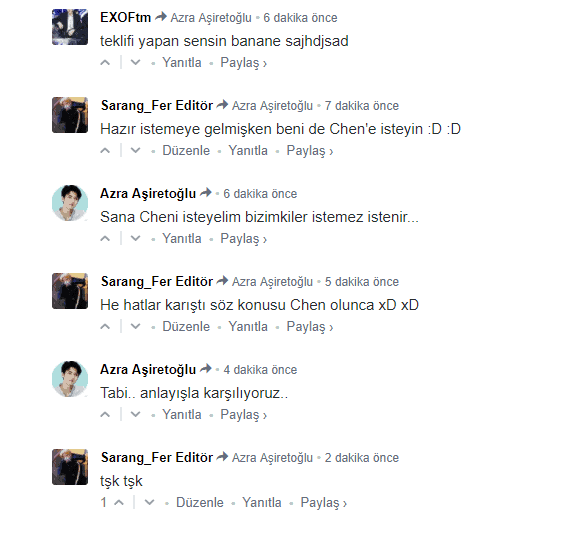The height and width of the screenshot is (533, 561).
Task: Open EXOFtm's profile name link
Action: pyautogui.click(x=126, y=18)
